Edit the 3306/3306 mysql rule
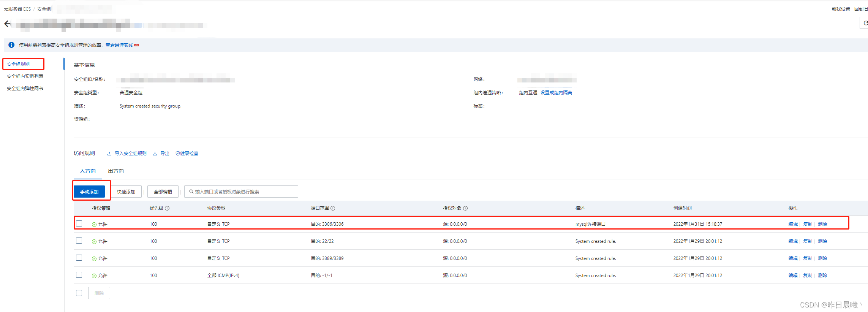 click(x=793, y=224)
